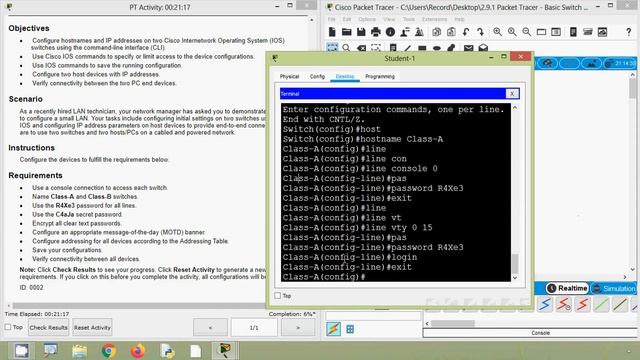Click the Zoom Reset magnifier icon

pos(512,32)
